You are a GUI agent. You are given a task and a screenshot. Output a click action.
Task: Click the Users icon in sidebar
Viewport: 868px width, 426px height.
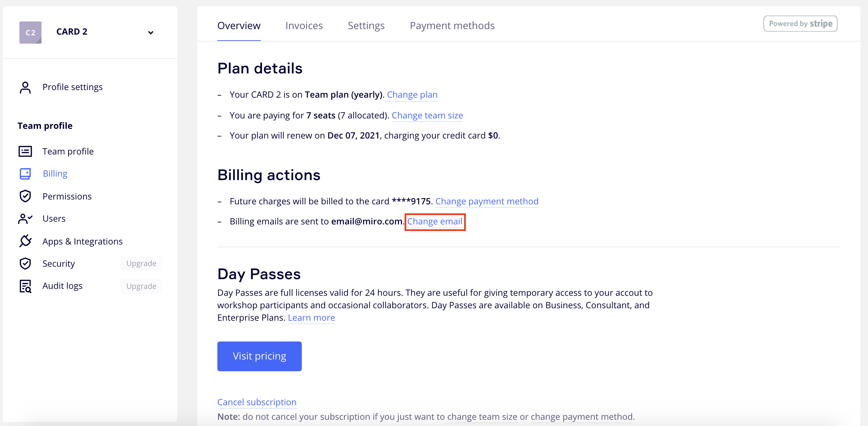[25, 219]
